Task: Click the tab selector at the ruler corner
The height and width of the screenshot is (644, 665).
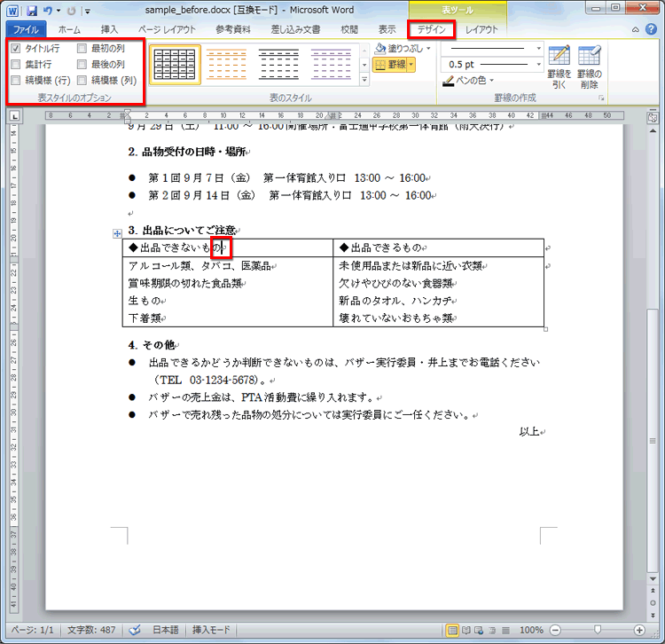Action: coord(14,116)
